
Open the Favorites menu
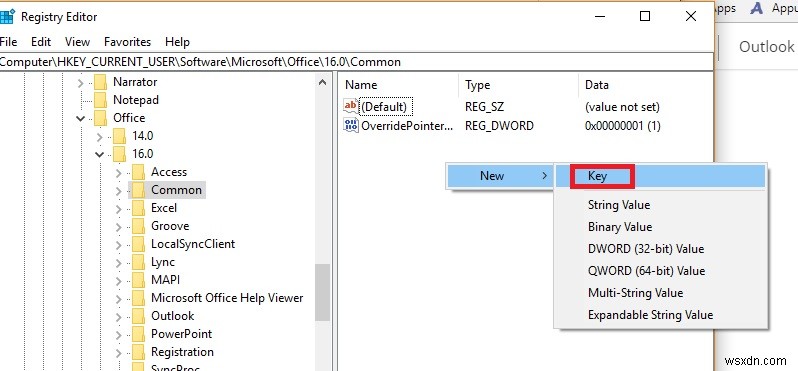coord(127,42)
